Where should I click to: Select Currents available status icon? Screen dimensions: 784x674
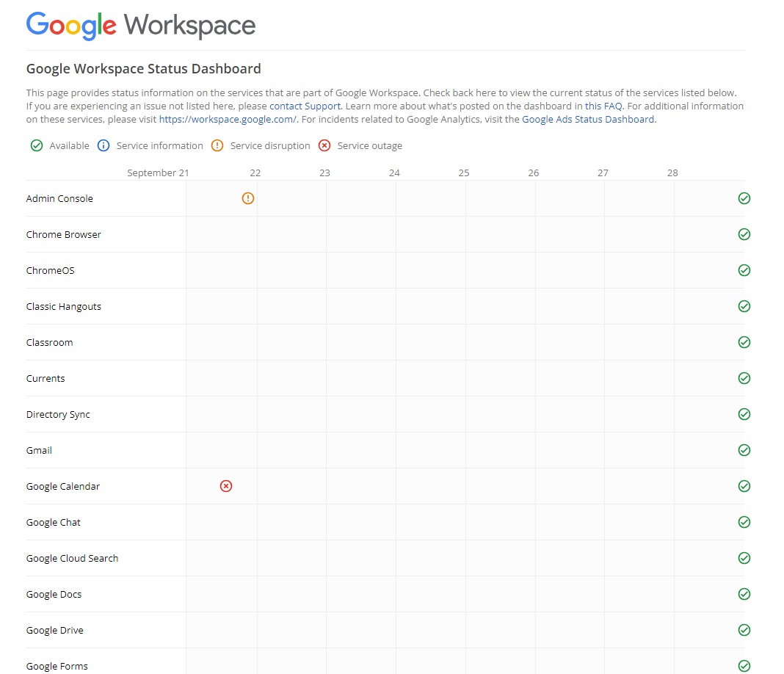[x=744, y=379]
